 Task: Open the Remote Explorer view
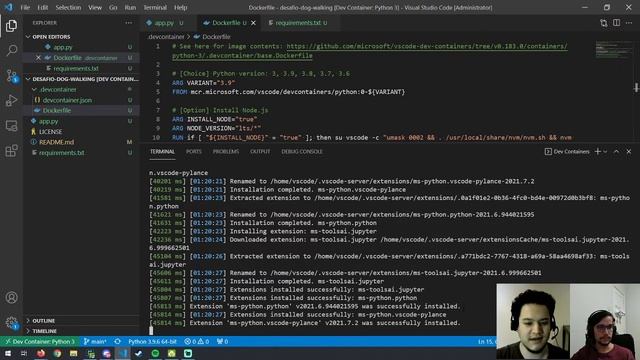pos(11,126)
